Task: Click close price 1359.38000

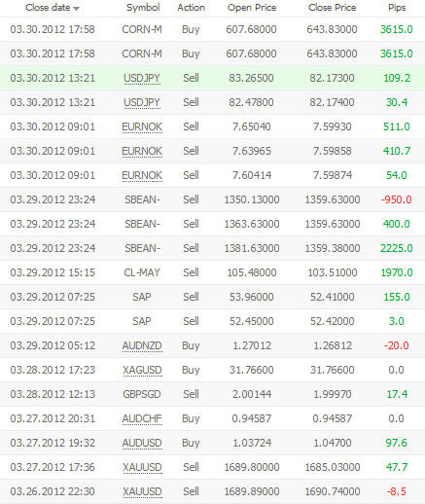Action: (333, 248)
